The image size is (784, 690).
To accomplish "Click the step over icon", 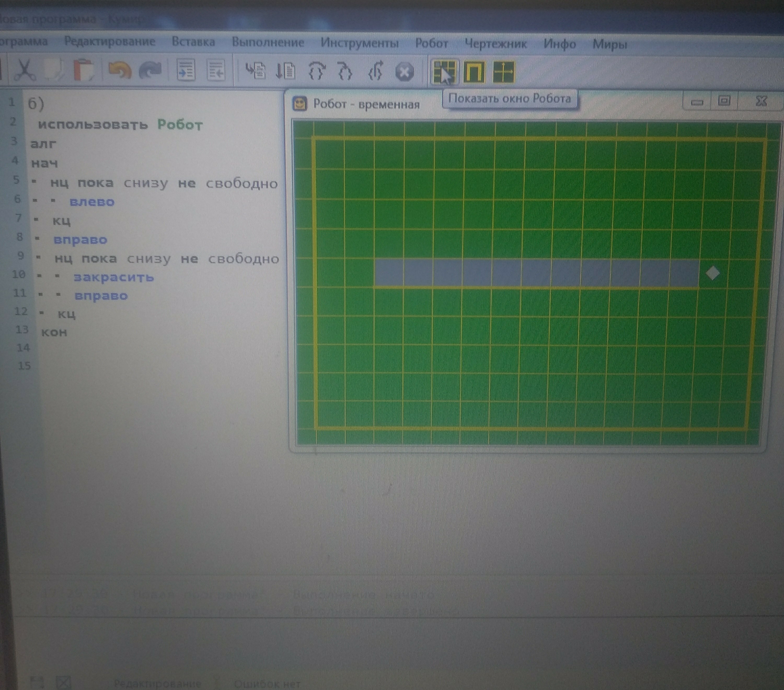I will pos(317,71).
